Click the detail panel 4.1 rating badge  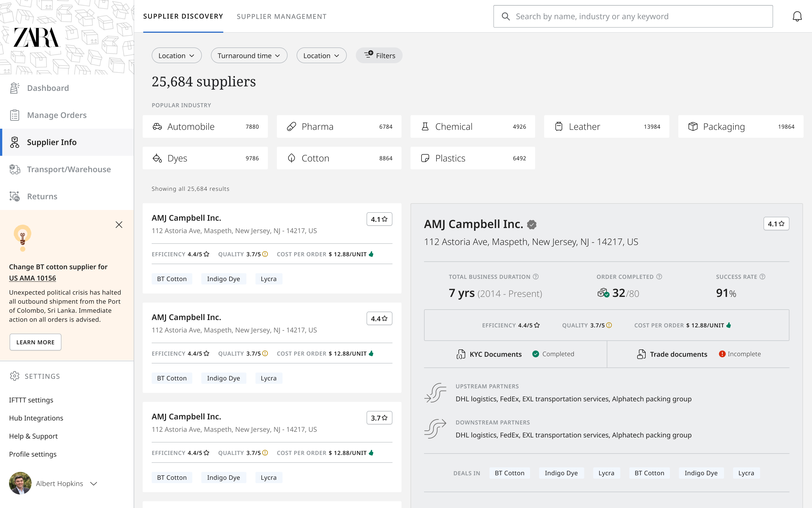coord(776,224)
